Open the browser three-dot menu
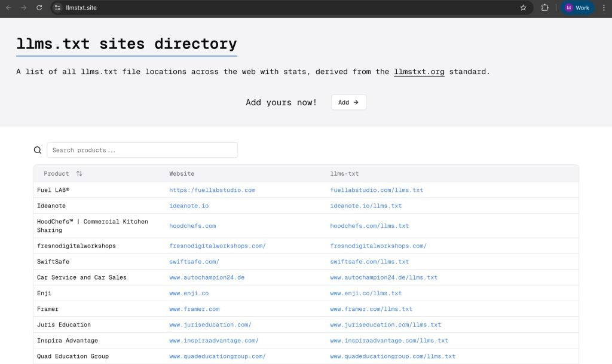The height and width of the screenshot is (364, 612). point(604,8)
